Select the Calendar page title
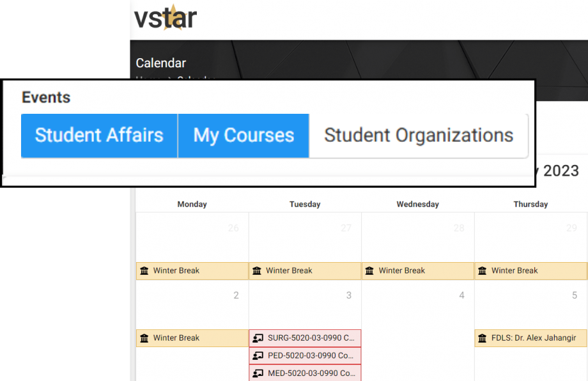Viewport: 588px width, 381px height. 161,63
